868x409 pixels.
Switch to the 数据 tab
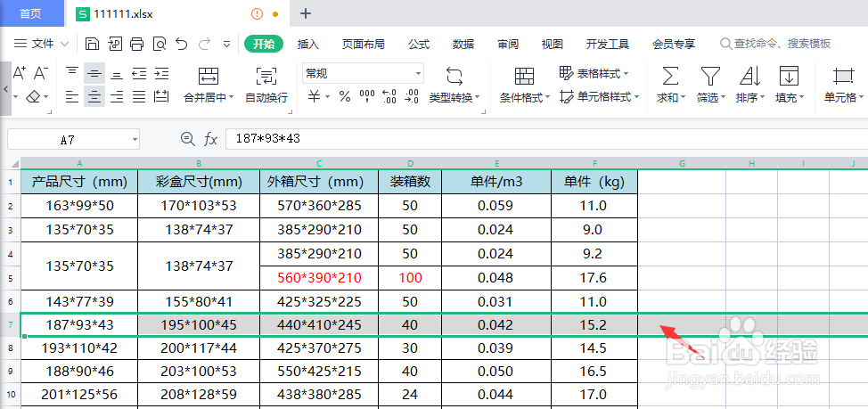click(x=463, y=44)
